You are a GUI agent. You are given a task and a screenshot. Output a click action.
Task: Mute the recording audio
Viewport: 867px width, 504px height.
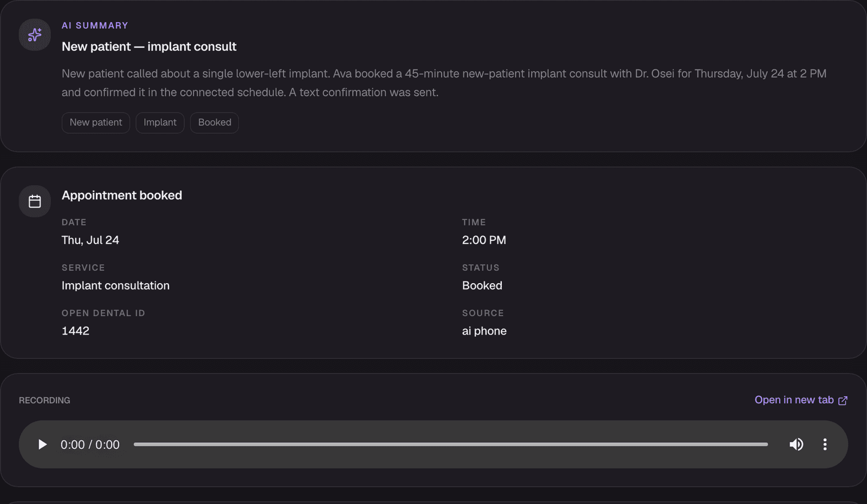click(x=796, y=444)
